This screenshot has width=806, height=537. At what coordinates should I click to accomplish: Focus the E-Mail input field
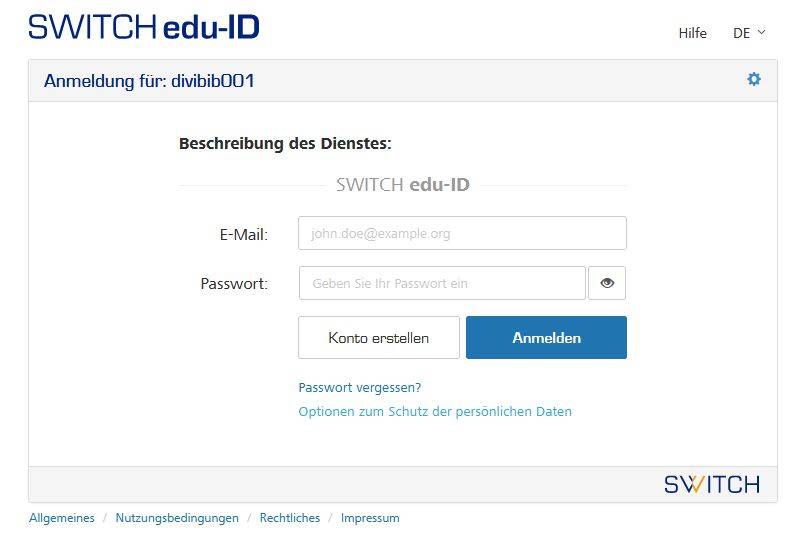(462, 233)
